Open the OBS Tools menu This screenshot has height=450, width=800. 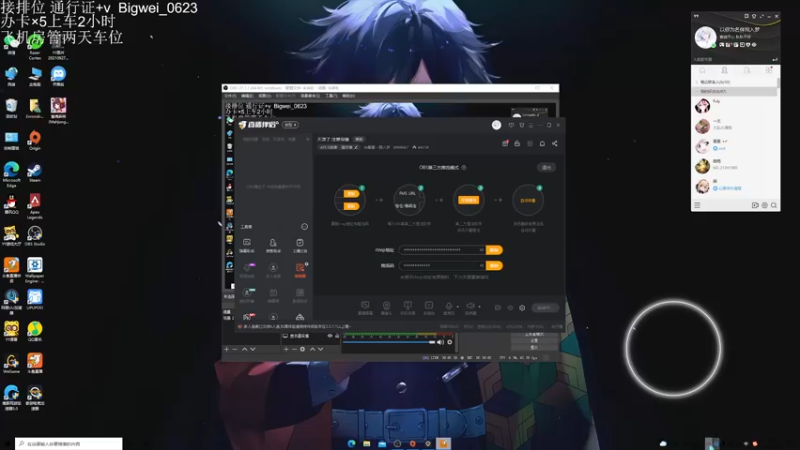331,96
